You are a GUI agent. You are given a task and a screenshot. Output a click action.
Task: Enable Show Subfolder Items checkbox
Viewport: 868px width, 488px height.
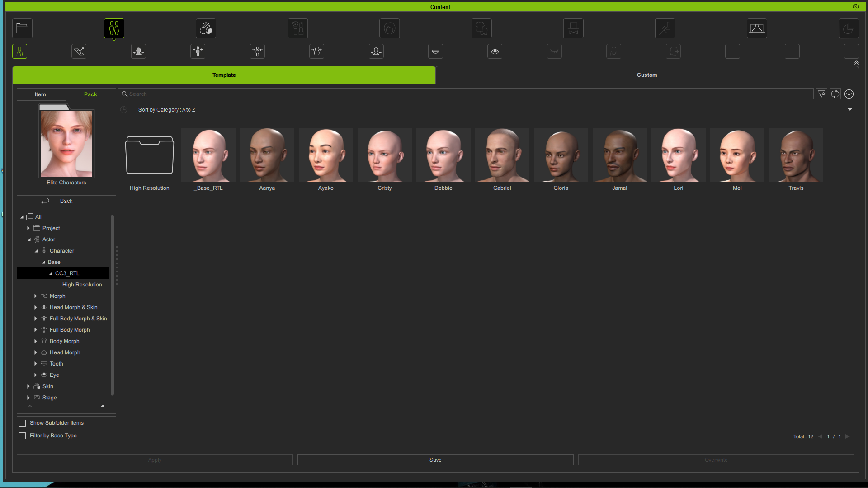[x=23, y=423]
